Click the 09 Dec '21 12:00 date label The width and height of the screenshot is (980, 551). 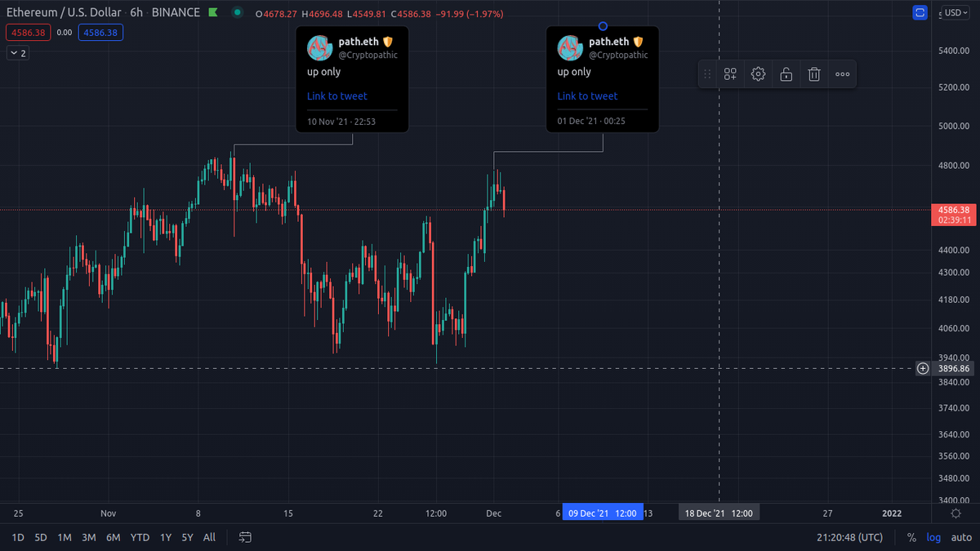point(603,513)
